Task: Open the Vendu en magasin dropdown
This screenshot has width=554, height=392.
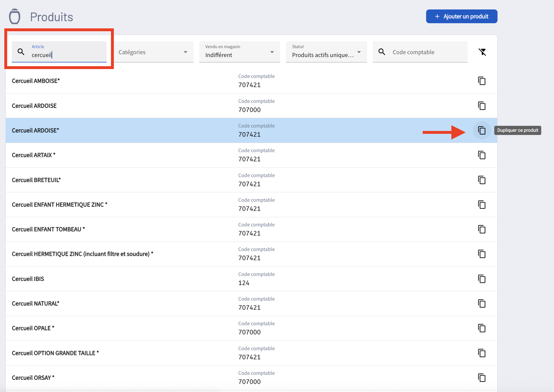Action: pos(240,52)
